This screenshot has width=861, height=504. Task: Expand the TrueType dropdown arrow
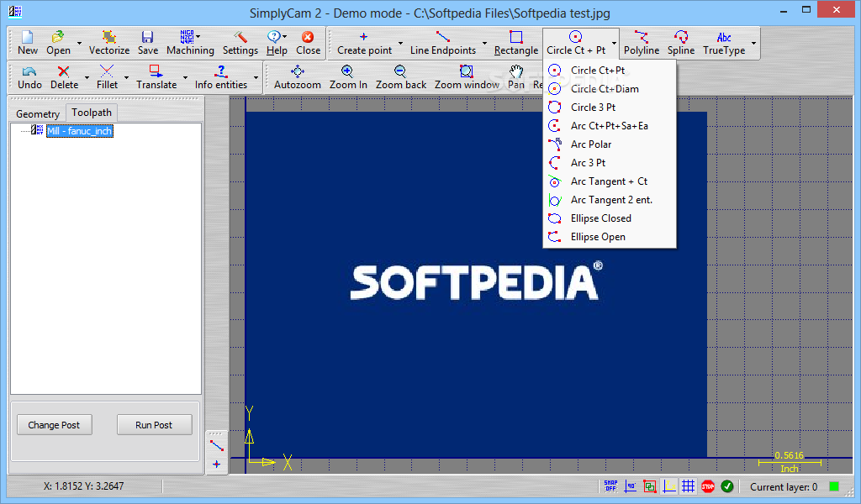(753, 44)
